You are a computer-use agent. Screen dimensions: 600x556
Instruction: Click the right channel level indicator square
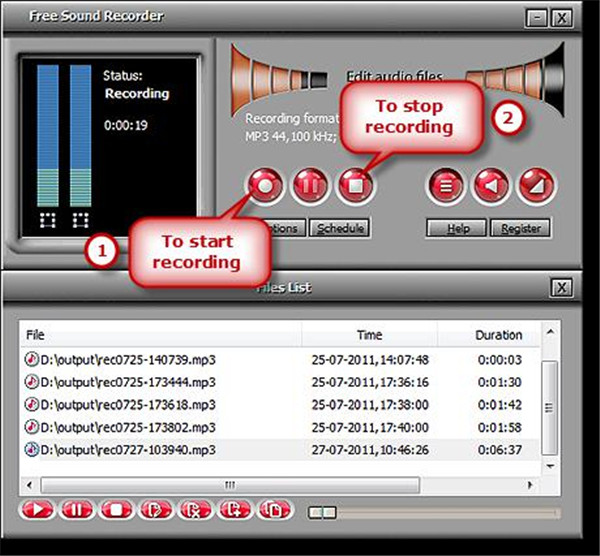coord(81,220)
